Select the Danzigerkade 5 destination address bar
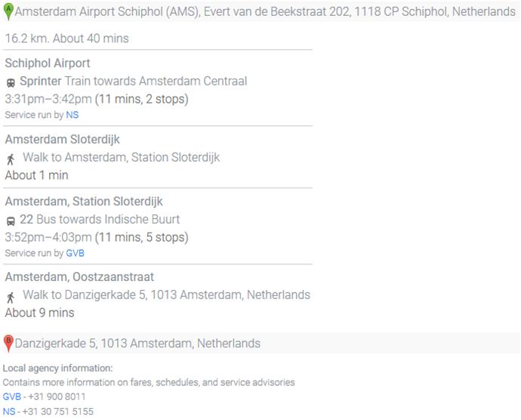Image resolution: width=521 pixels, height=420 pixels. [x=137, y=344]
